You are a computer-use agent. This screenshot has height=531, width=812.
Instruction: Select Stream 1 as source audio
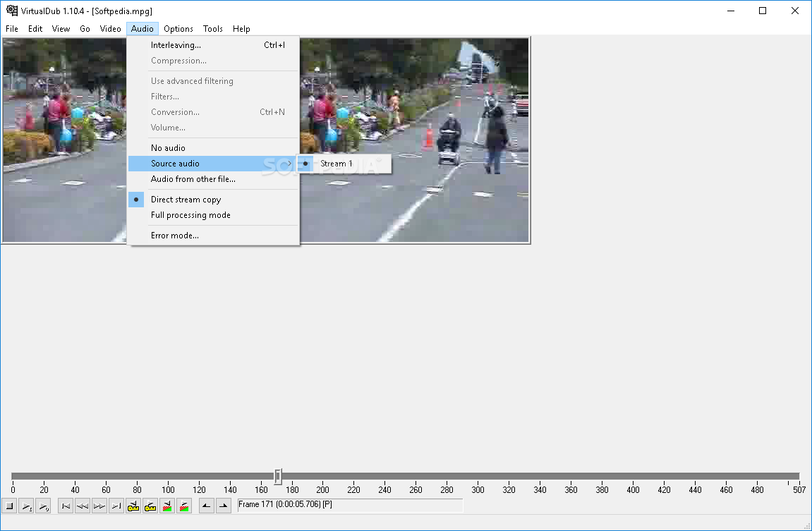tap(344, 164)
